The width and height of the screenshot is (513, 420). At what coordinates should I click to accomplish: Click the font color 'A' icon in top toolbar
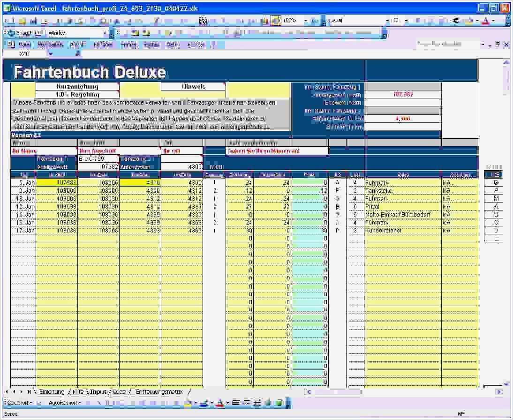point(486,21)
